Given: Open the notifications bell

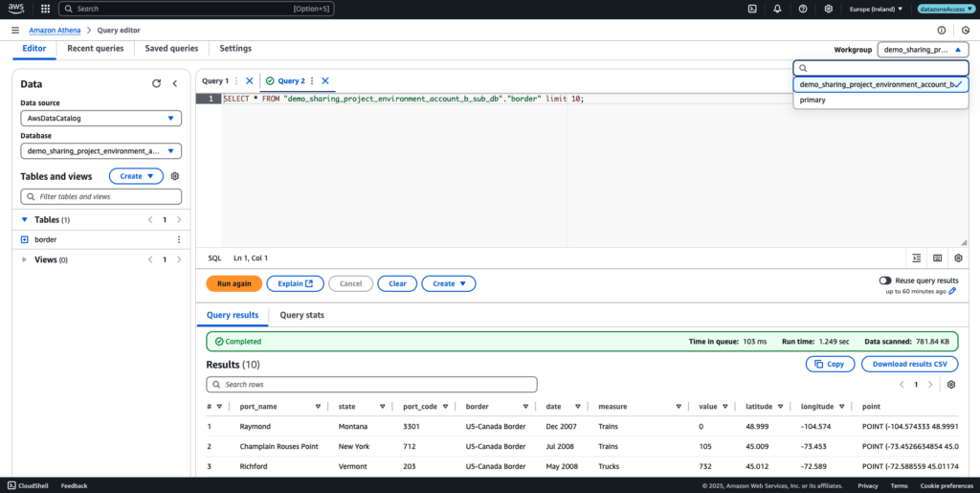Looking at the screenshot, I should click(x=777, y=9).
